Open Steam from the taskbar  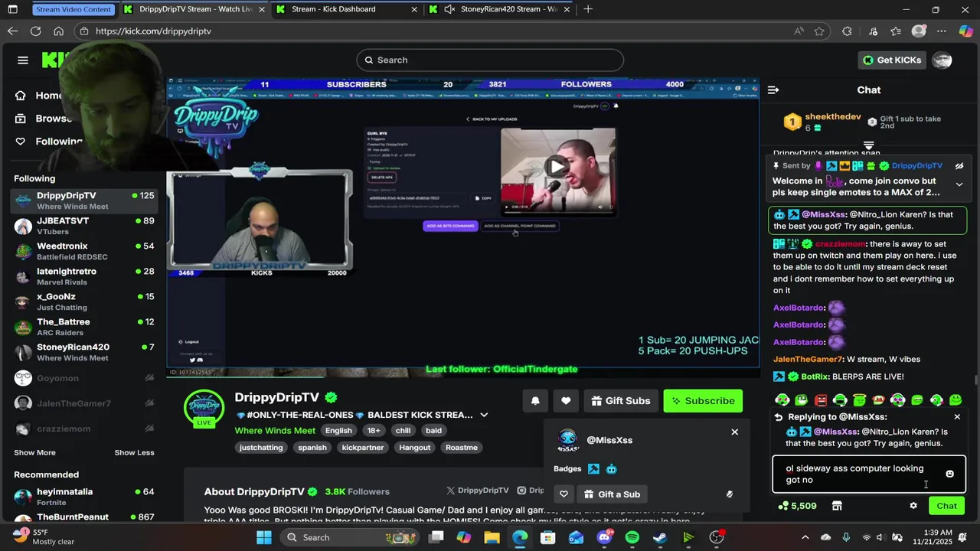(660, 537)
